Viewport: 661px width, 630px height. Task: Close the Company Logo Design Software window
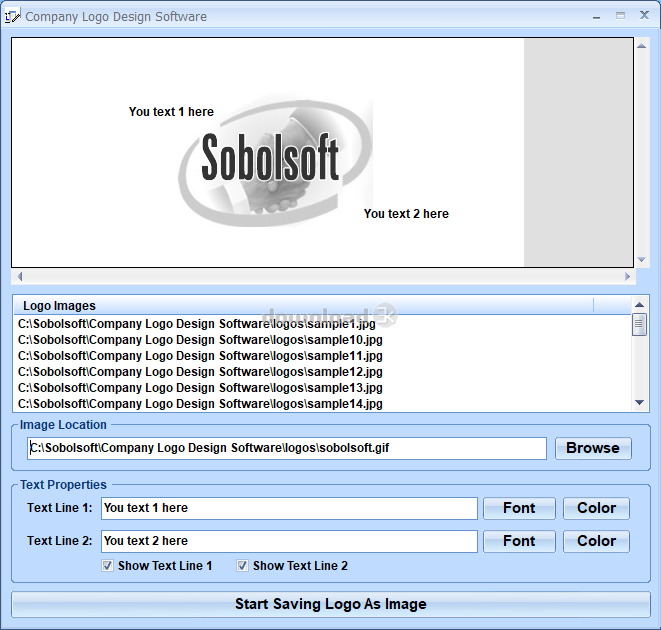point(644,16)
